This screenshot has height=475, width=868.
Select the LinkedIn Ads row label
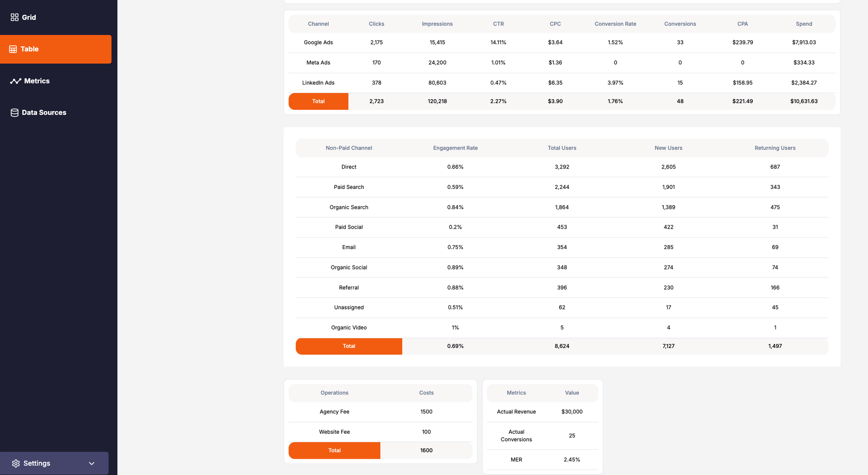tap(318, 83)
